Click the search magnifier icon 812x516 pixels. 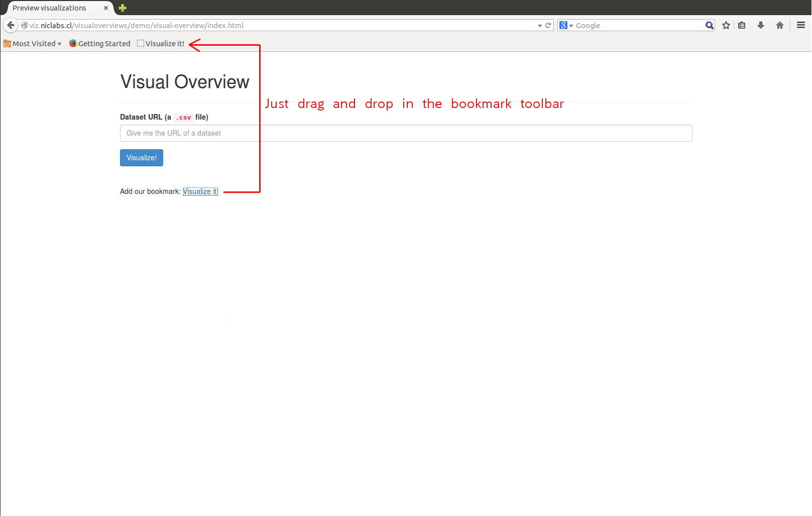(709, 25)
